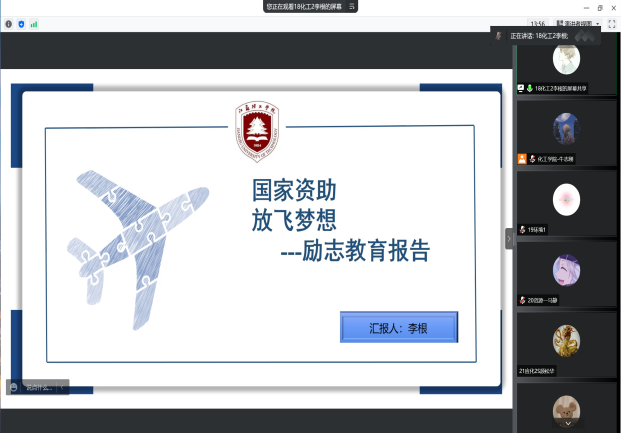Click the '说点什么' chat input box
Image resolution: width=621 pixels, height=433 pixels.
[36, 387]
